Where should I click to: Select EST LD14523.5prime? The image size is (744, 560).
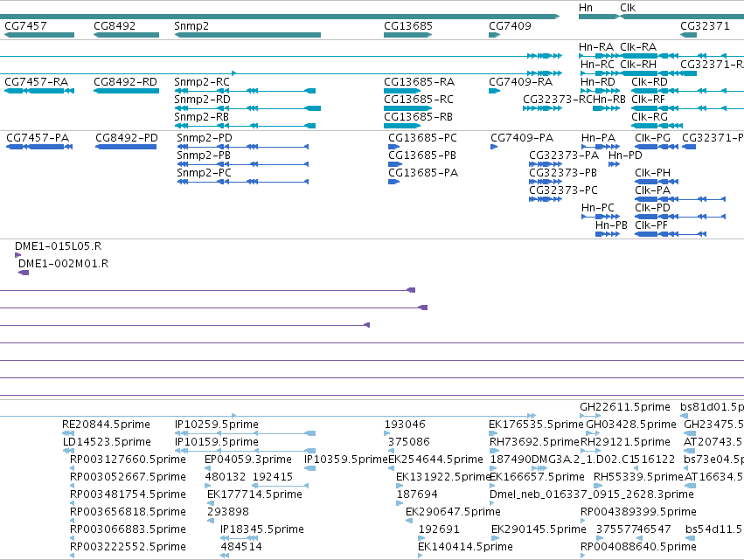point(107,442)
